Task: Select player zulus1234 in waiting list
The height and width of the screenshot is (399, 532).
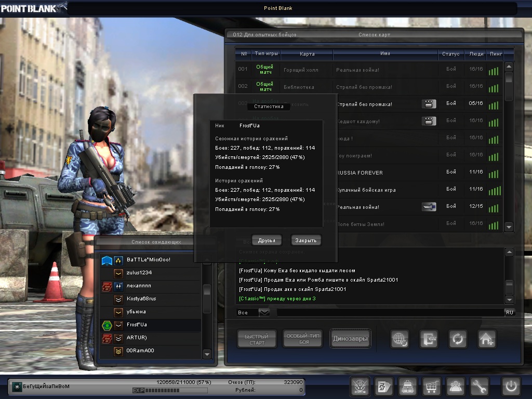Action: [x=150, y=273]
